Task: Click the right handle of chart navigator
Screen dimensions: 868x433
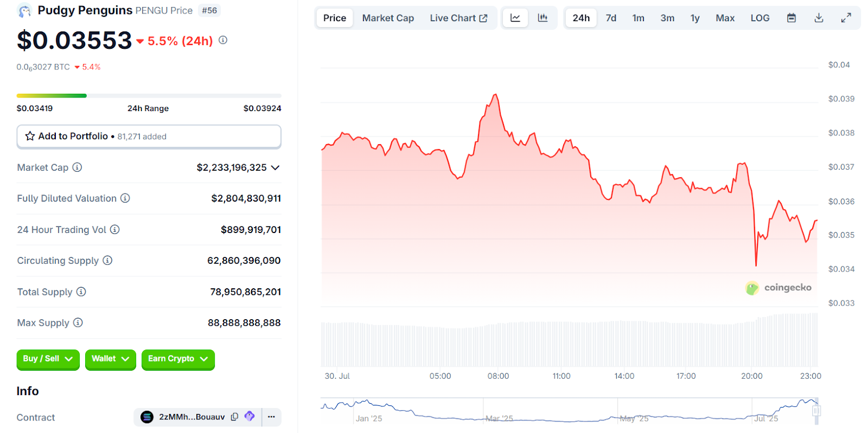Action: pyautogui.click(x=816, y=411)
